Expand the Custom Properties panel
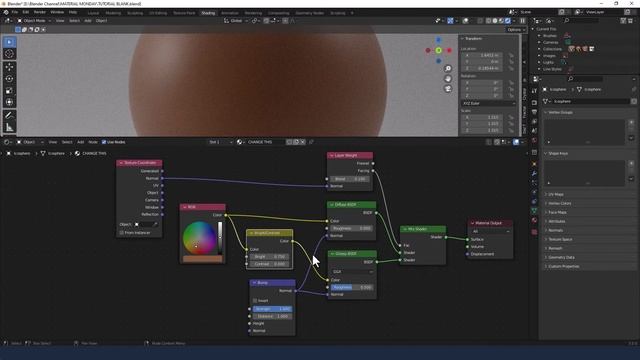This screenshot has height=360, width=640. click(x=563, y=266)
